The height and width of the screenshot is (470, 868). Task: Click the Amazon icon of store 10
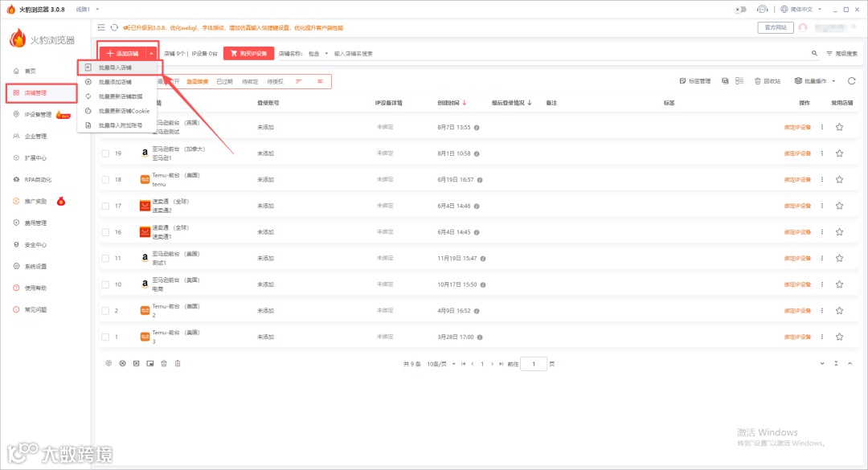(x=145, y=284)
